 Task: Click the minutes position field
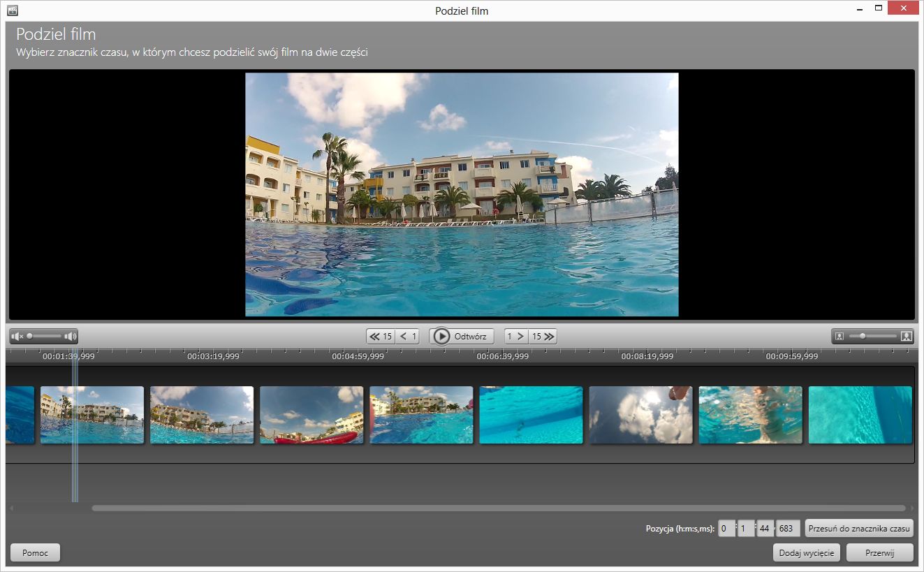tap(746, 529)
